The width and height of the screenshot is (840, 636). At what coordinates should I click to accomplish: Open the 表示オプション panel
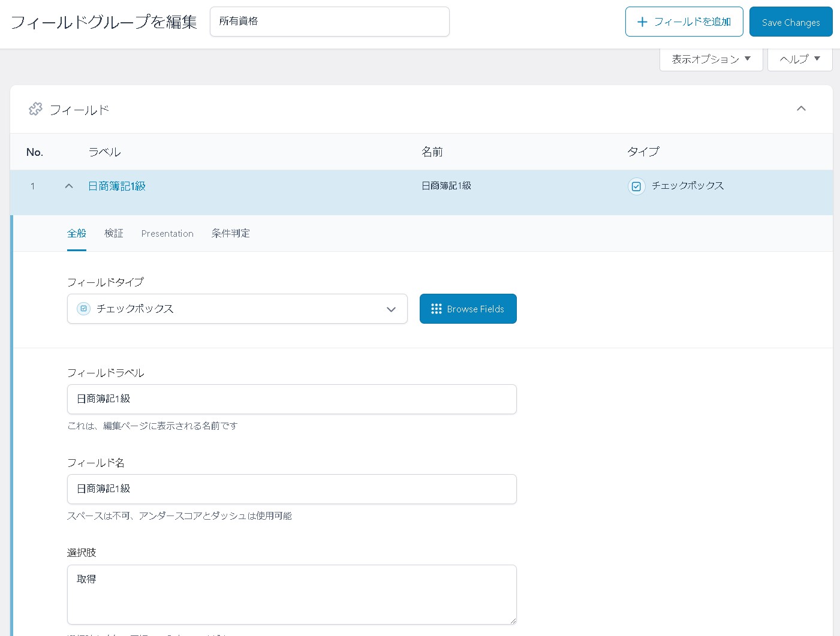tap(710, 59)
